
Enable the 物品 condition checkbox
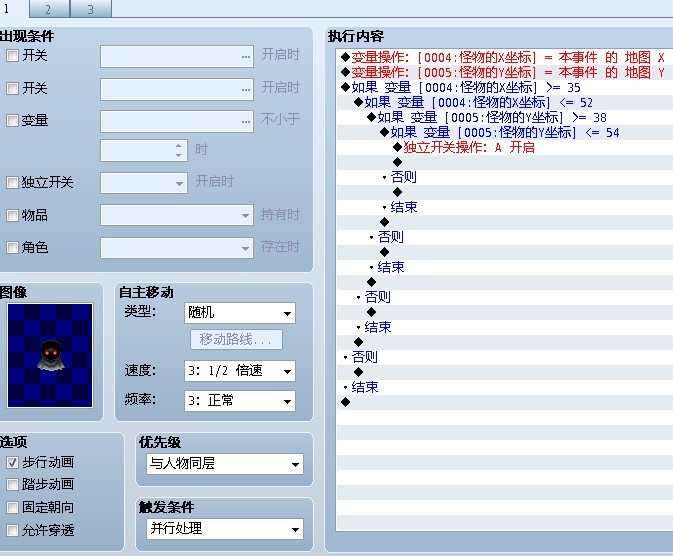point(12,215)
